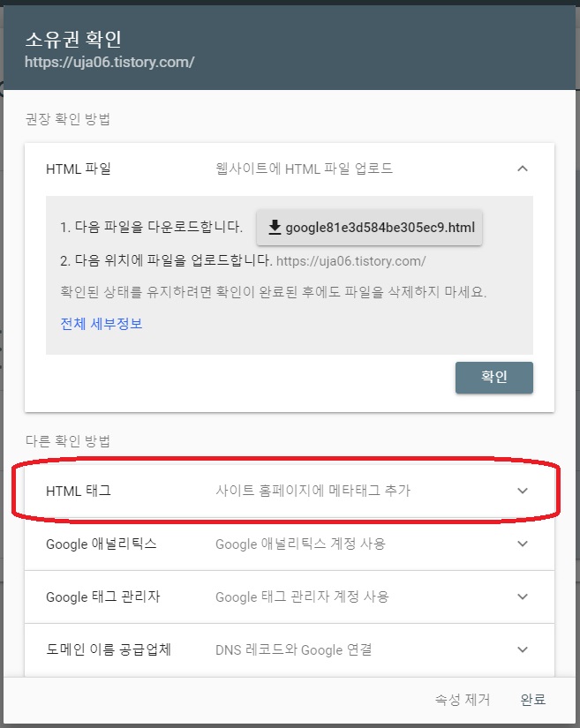Expand the Google 태그 관리자 chevron
The height and width of the screenshot is (728, 580).
[x=523, y=597]
